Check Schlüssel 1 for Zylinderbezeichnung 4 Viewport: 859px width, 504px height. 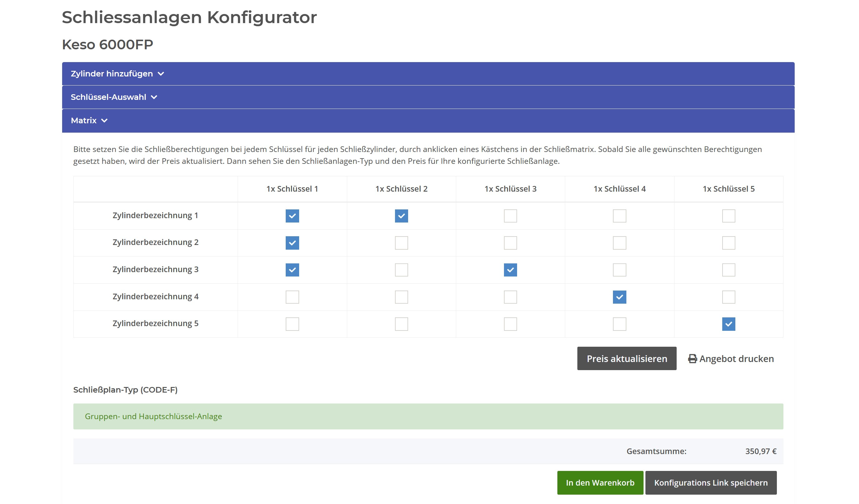click(292, 297)
